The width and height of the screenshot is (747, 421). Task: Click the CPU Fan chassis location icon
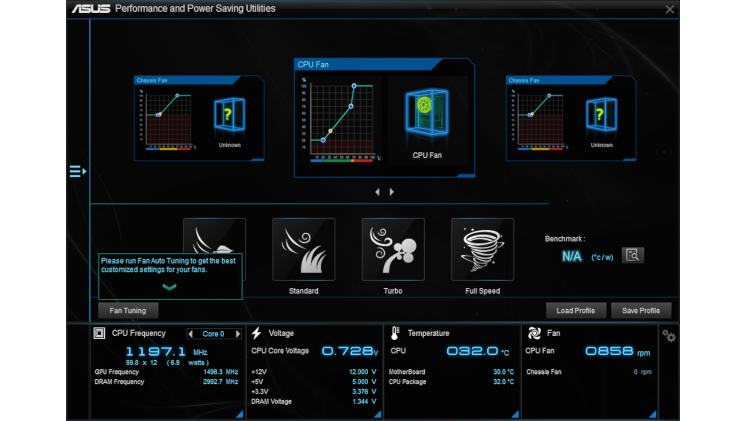[x=427, y=113]
